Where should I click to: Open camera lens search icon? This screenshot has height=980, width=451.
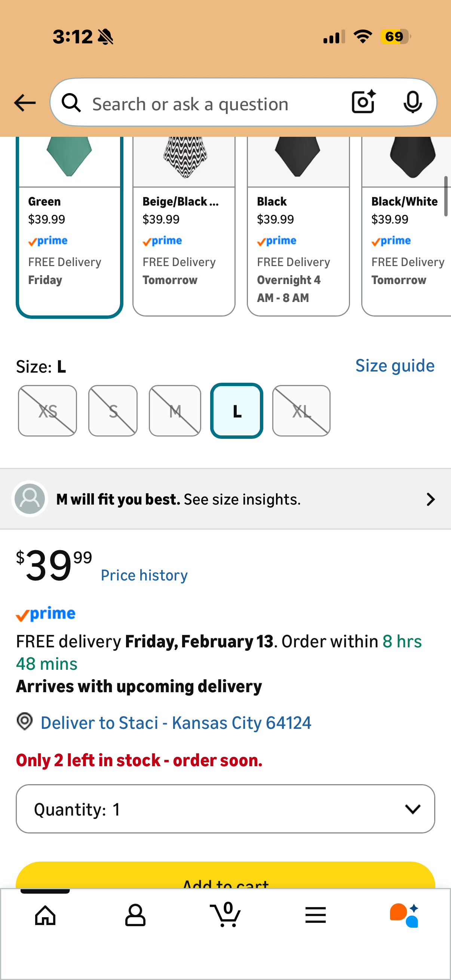click(x=363, y=102)
